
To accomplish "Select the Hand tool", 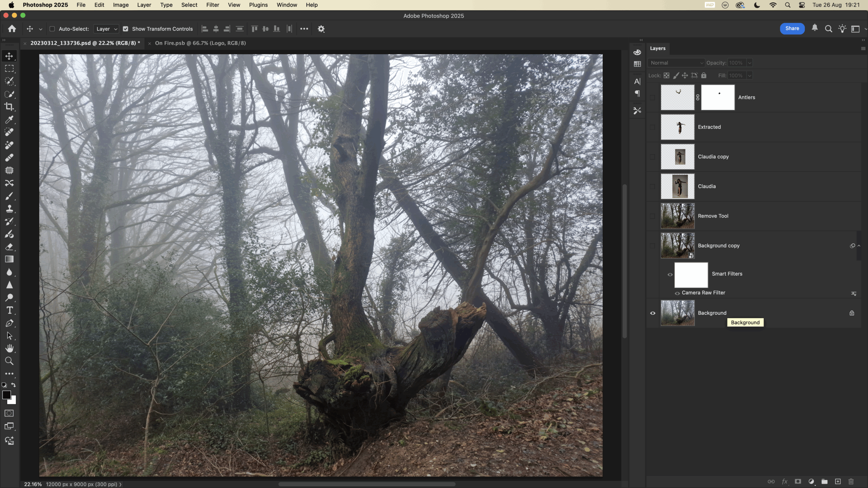I will [x=9, y=348].
